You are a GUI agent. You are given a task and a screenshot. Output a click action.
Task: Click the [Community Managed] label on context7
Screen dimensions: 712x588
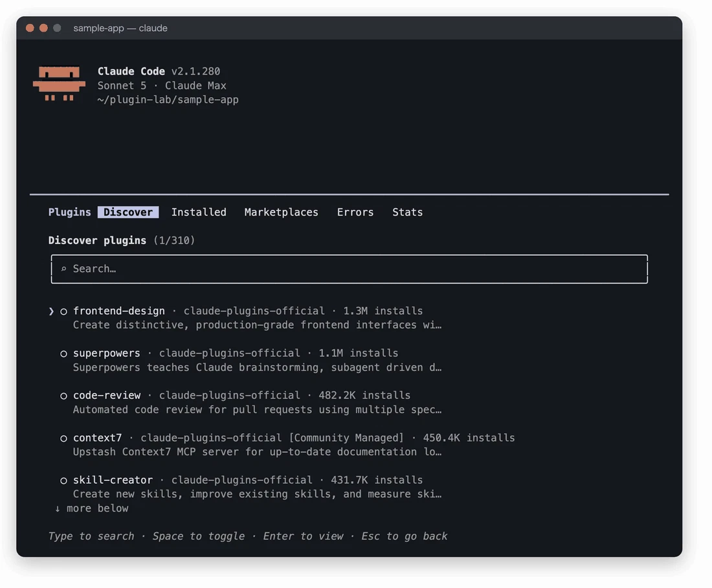(x=346, y=438)
